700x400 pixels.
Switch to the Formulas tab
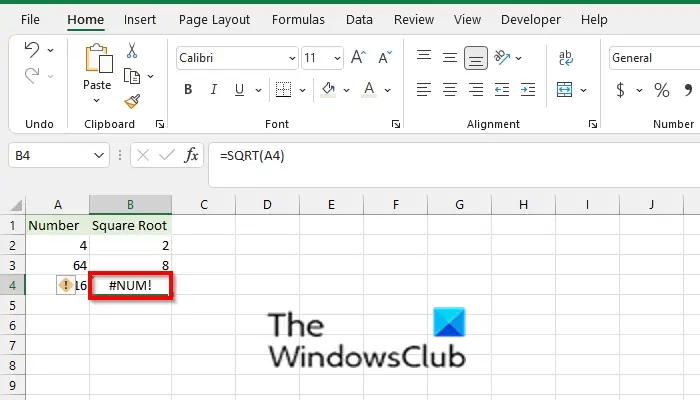pyautogui.click(x=298, y=20)
